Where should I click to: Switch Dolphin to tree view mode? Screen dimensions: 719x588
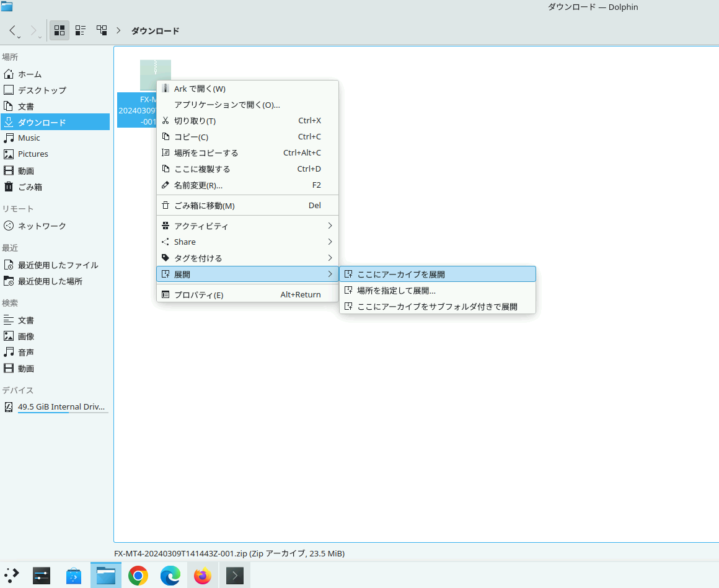[101, 30]
